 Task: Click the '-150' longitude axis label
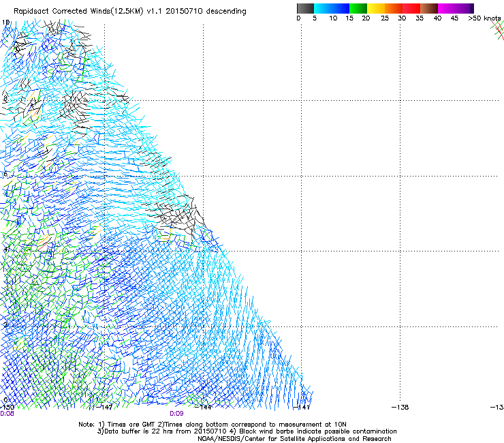6,408
